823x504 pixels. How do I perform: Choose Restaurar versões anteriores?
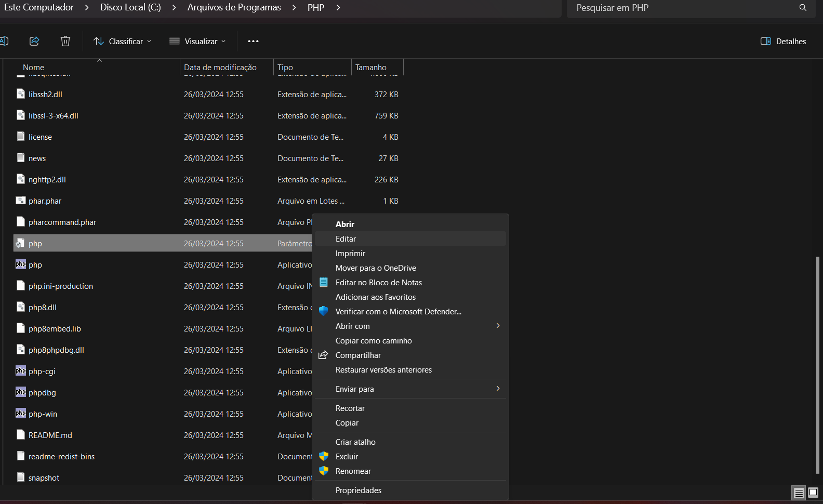click(x=410, y=369)
